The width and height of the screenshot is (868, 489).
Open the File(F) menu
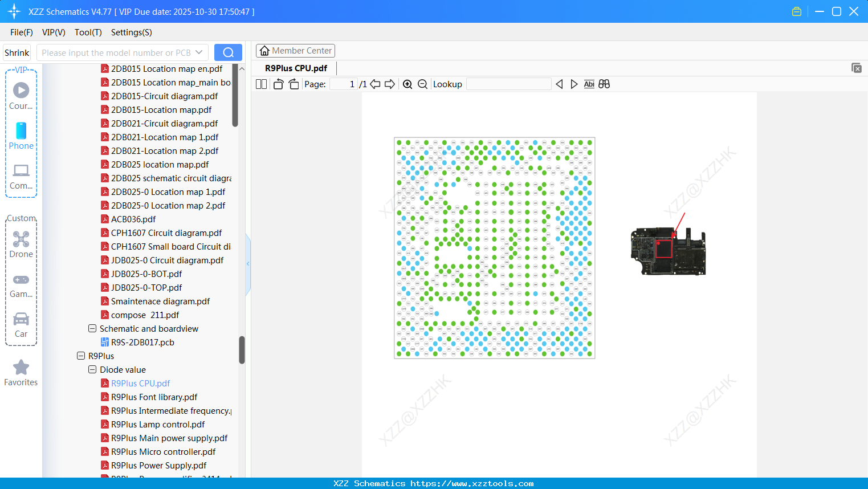point(22,32)
